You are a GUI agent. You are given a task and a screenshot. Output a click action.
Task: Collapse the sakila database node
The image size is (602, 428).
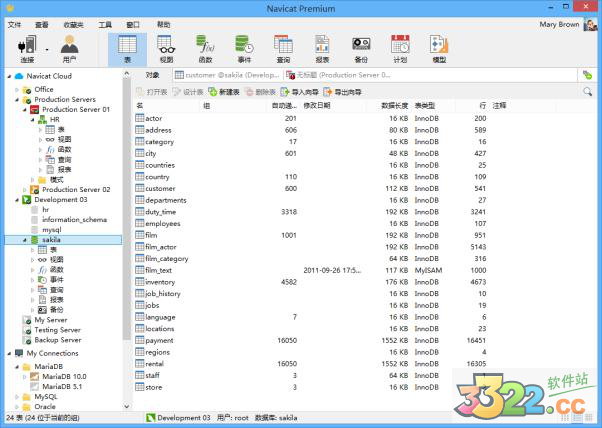coord(25,240)
